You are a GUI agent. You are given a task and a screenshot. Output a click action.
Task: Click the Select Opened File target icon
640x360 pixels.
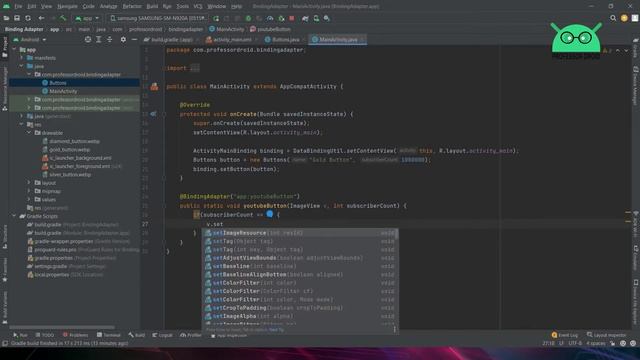pos(88,40)
